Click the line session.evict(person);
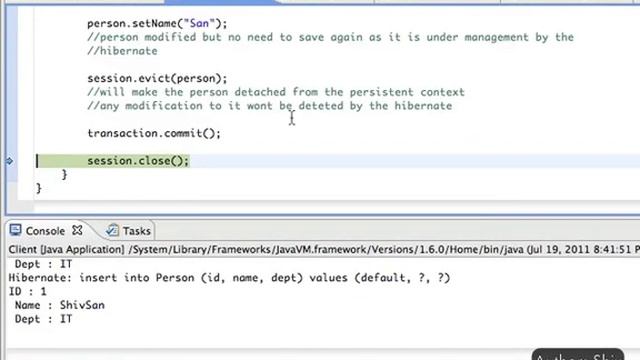This screenshot has height=360, width=640. tap(157, 78)
